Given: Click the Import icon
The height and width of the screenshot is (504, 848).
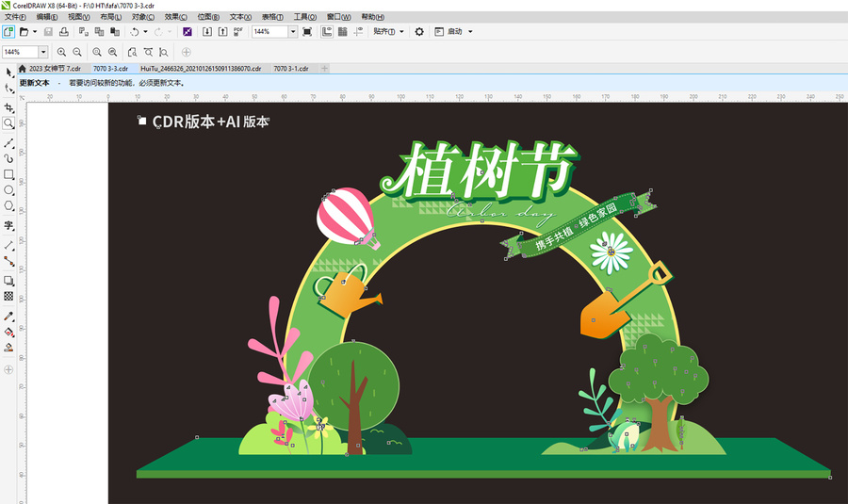Looking at the screenshot, I should tap(207, 32).
